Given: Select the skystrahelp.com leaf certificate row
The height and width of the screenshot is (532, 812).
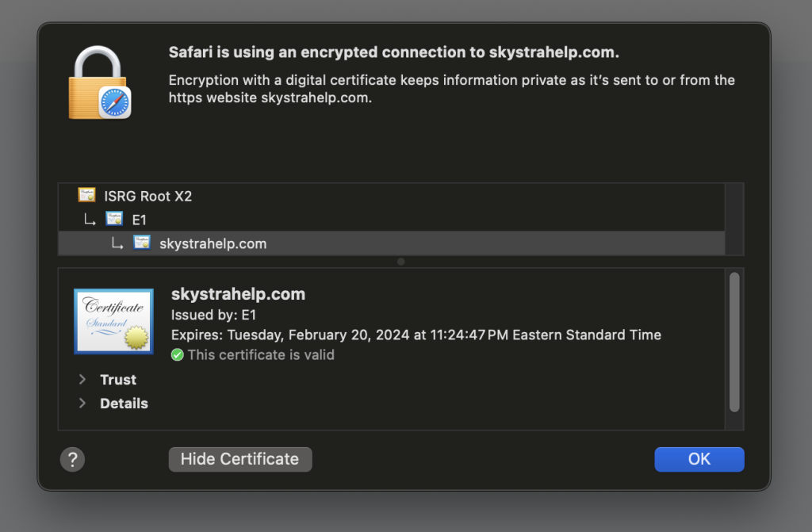Looking at the screenshot, I should (213, 243).
